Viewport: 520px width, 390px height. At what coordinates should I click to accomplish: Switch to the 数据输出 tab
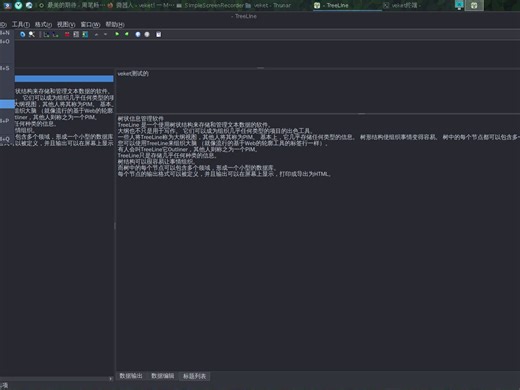[131, 376]
